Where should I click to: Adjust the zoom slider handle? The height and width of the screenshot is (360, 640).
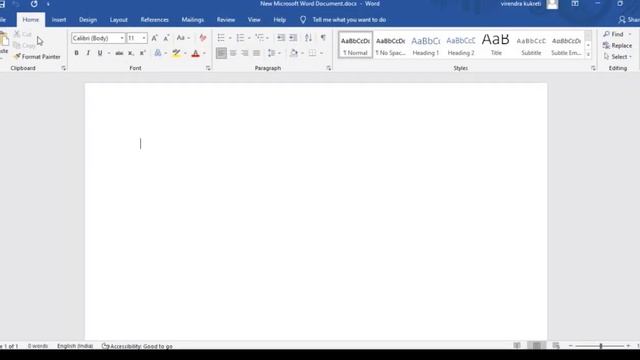tap(601, 346)
